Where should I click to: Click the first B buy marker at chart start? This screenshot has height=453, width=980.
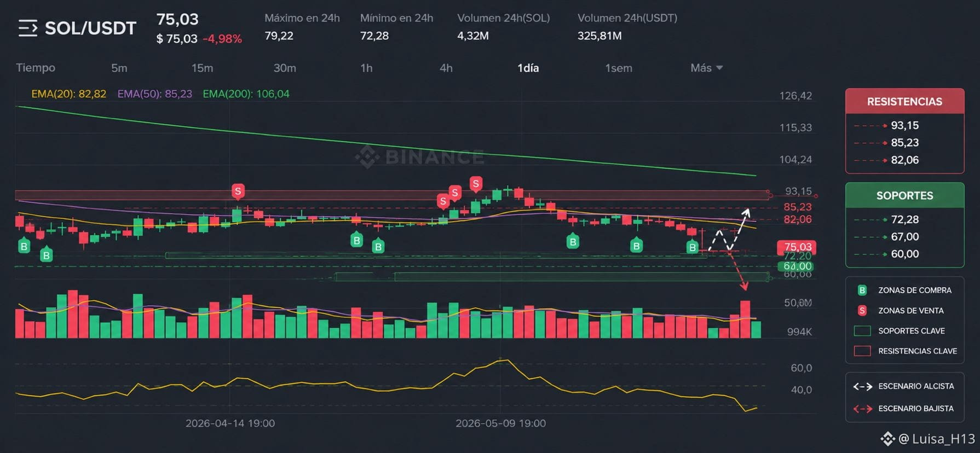coord(24,246)
